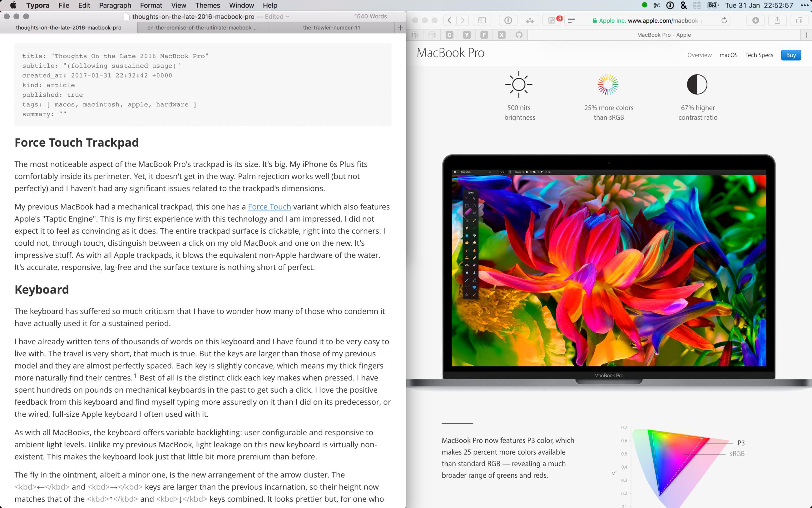Open the pinned X tab in Safari
The height and width of the screenshot is (508, 812).
pos(501,35)
